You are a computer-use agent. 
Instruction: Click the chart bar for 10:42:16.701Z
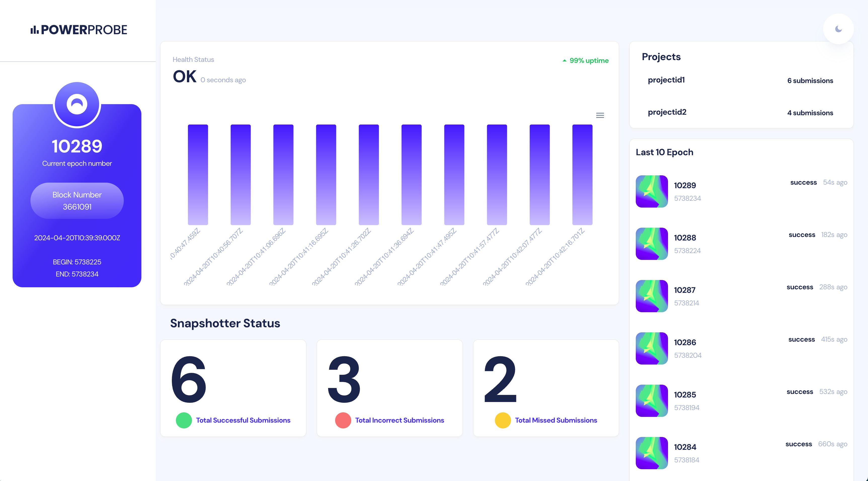pyautogui.click(x=582, y=175)
